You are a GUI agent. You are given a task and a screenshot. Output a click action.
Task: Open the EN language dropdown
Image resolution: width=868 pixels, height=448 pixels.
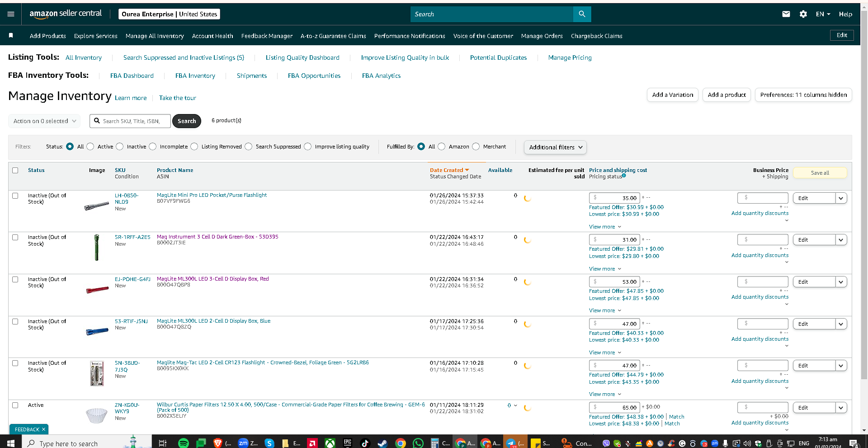pyautogui.click(x=823, y=14)
